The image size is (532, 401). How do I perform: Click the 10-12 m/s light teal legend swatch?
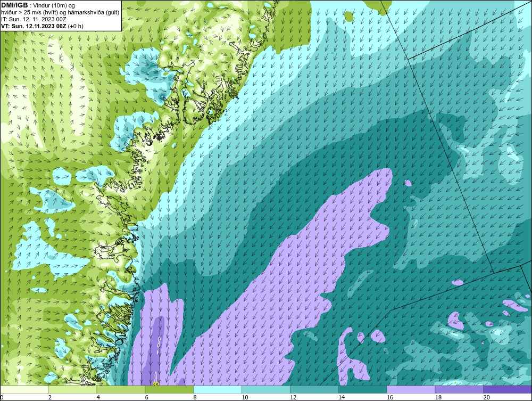coord(266,389)
